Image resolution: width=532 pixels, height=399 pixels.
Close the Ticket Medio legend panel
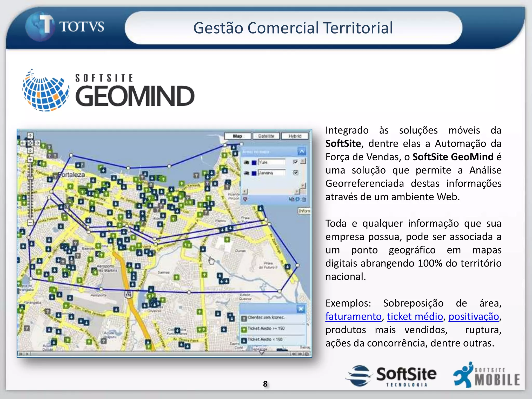301,309
